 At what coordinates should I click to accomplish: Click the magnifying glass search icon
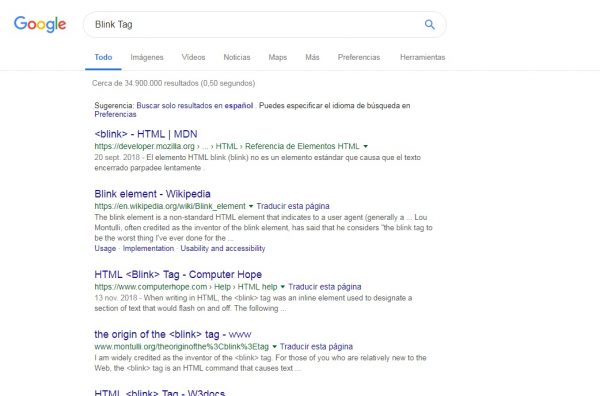tap(429, 24)
